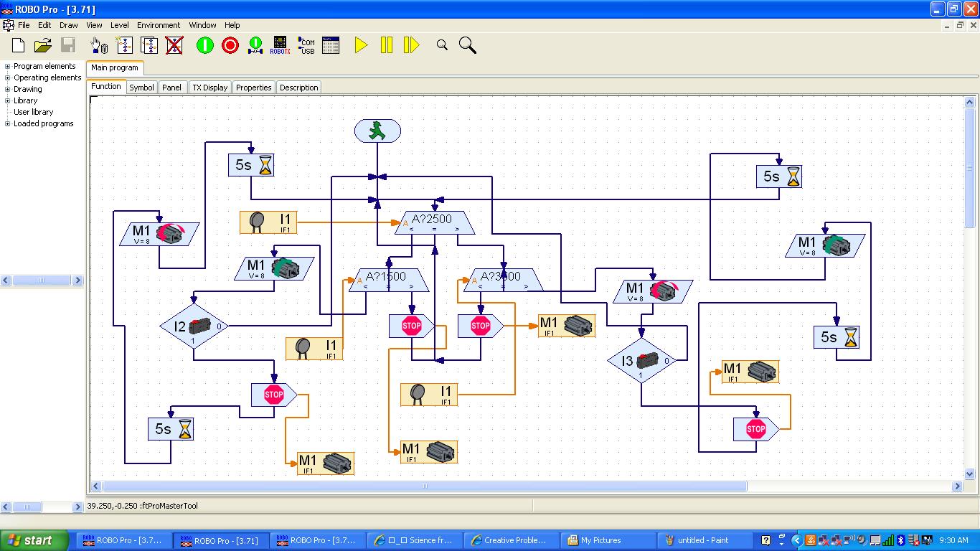Start the program with the green button
Image resolution: width=980 pixels, height=551 pixels.
point(205,45)
